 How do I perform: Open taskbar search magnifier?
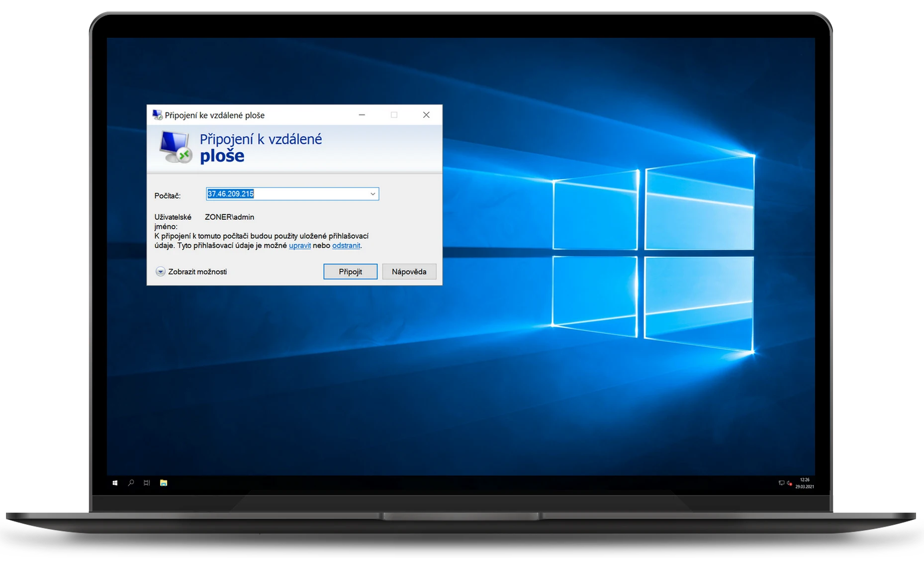pos(131,483)
